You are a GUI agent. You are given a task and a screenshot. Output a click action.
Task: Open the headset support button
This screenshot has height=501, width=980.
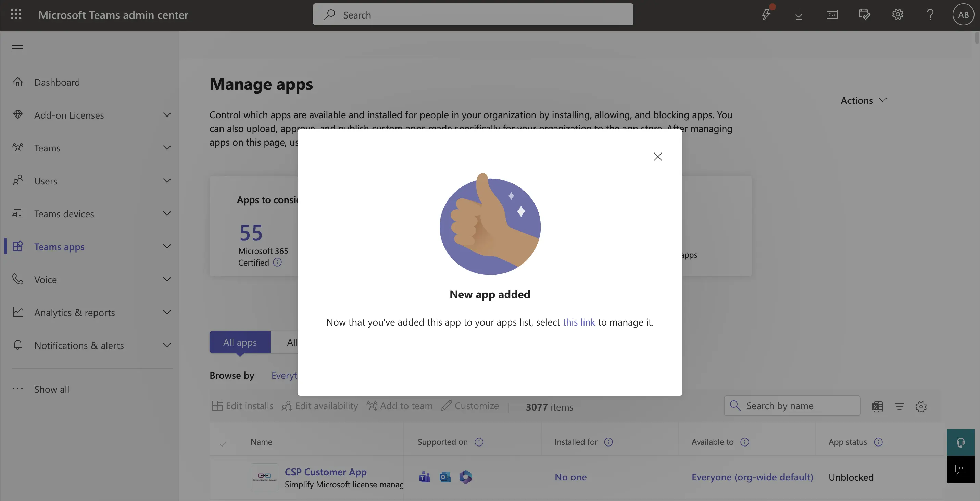960,442
